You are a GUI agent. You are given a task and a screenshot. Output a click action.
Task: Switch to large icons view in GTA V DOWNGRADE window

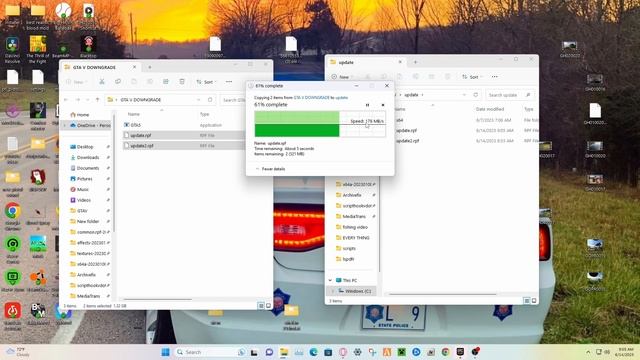(x=269, y=305)
